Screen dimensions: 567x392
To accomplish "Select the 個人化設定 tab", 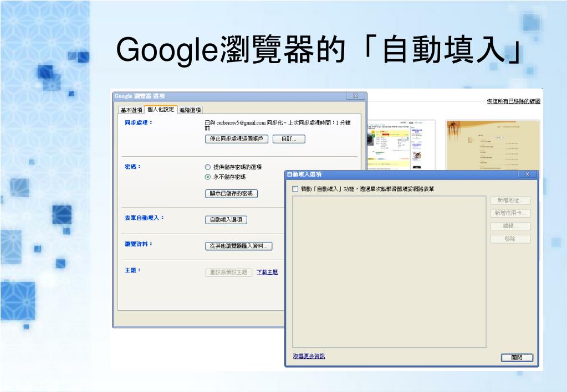I will tap(161, 110).
